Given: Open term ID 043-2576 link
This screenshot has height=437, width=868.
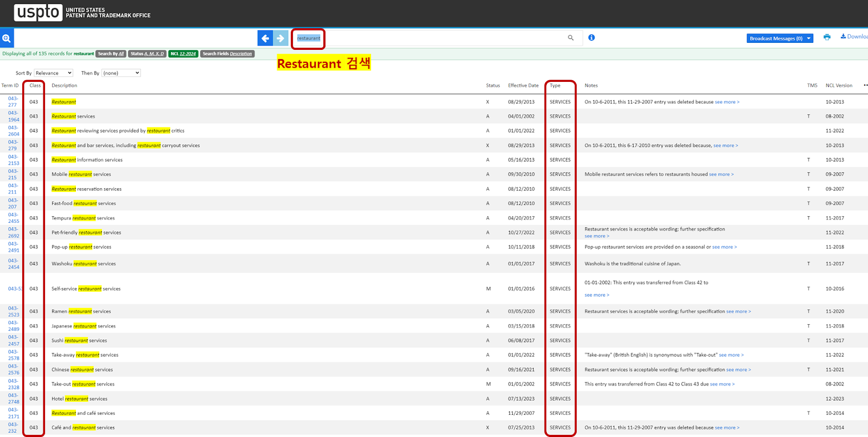Looking at the screenshot, I should tap(14, 370).
